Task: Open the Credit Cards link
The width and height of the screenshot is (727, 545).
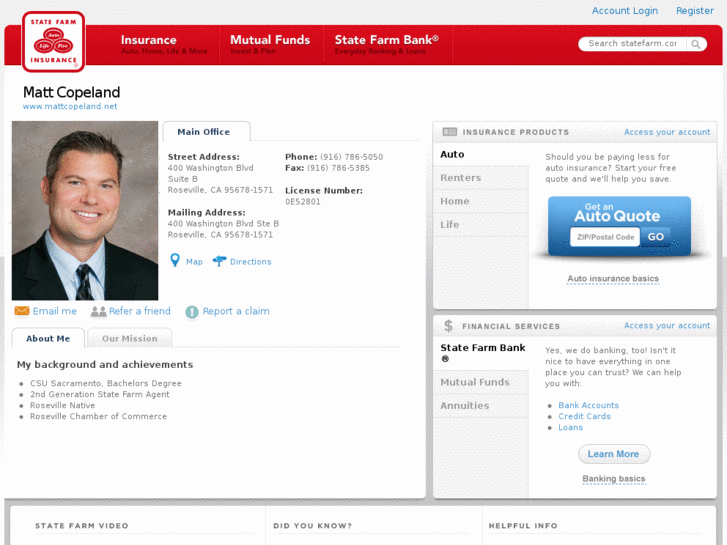Action: [x=584, y=416]
